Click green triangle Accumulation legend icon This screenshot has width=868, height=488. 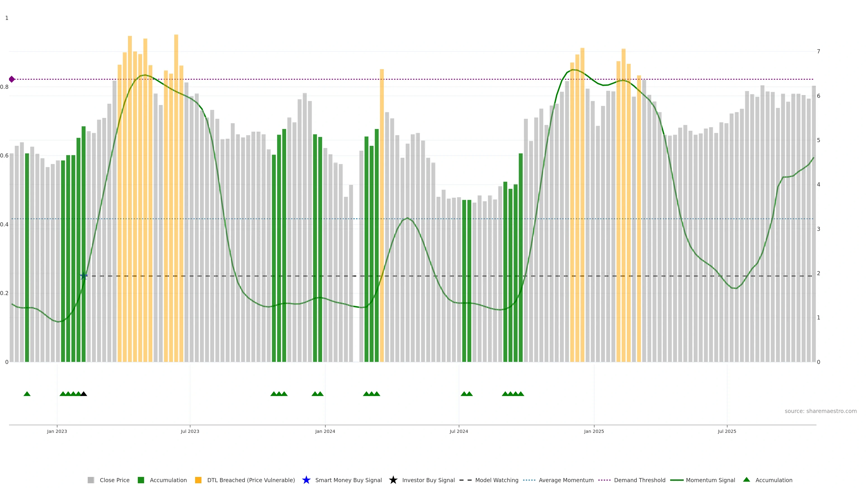[x=746, y=480]
